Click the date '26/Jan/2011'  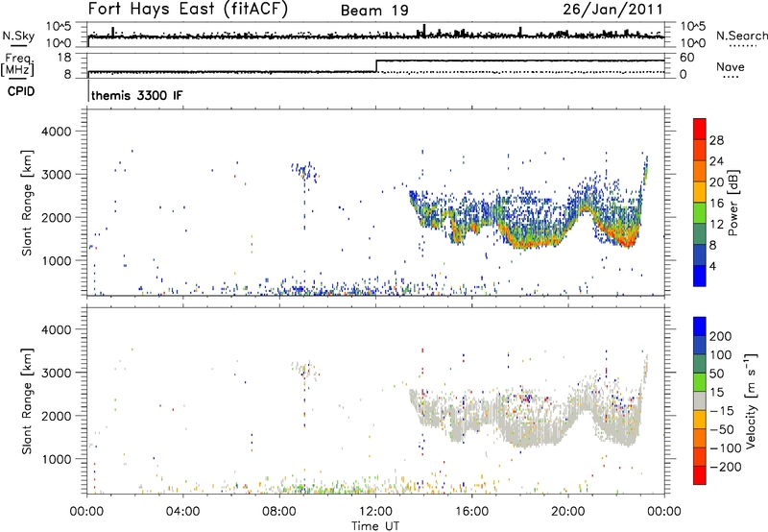point(612,9)
